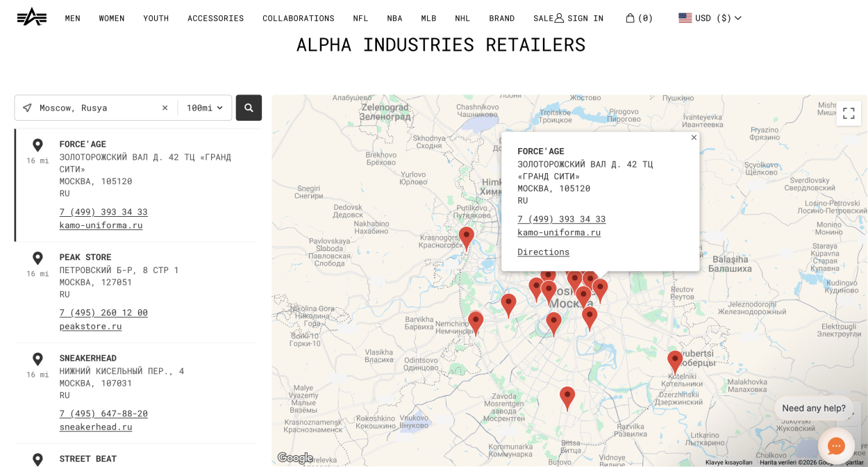Click the map marker near Kotelniki
The width and height of the screenshot is (868, 467).
(675, 361)
